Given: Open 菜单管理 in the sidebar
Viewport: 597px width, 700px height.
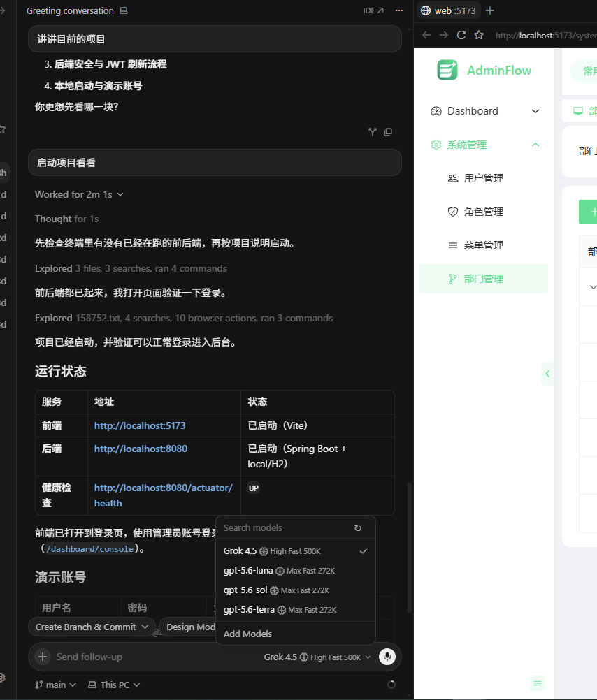Looking at the screenshot, I should click(x=484, y=245).
